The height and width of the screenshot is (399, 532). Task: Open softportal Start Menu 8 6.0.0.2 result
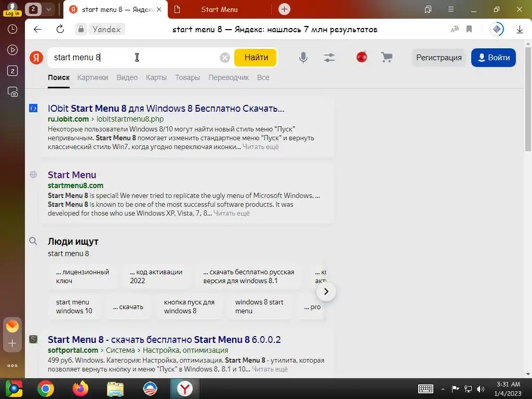click(164, 340)
